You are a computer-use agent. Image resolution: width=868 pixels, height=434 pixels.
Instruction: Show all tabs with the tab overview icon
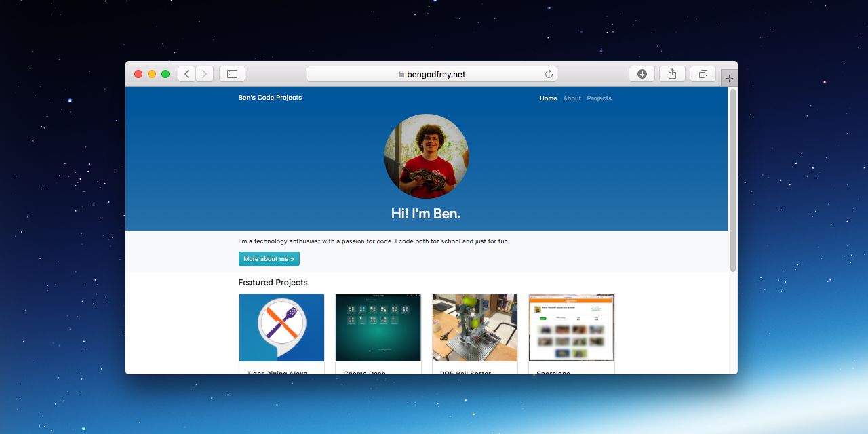tap(703, 73)
